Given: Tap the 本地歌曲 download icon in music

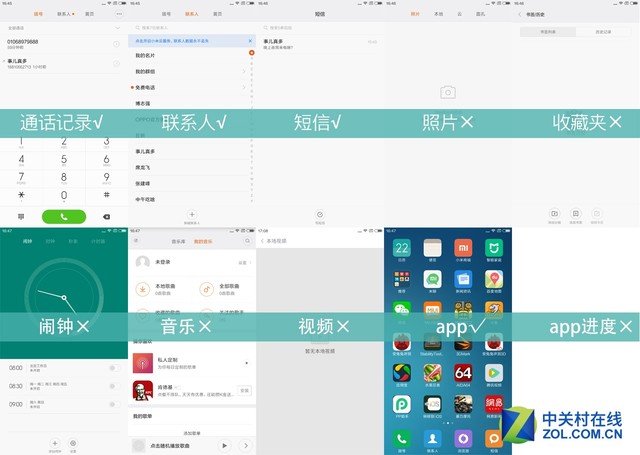Looking at the screenshot, I should point(143,289).
